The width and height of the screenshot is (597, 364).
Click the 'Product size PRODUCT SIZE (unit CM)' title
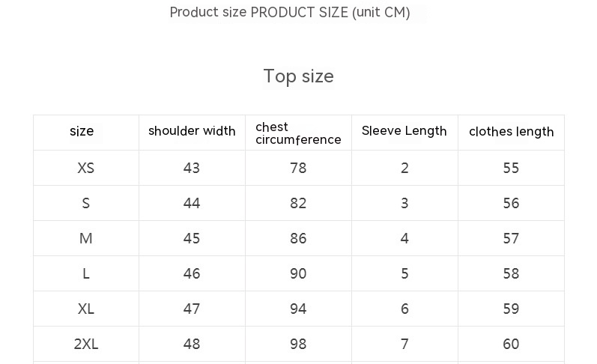click(x=290, y=12)
